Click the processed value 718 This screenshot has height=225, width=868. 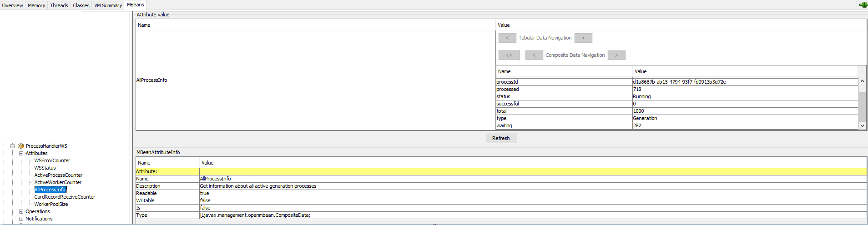pyautogui.click(x=745, y=89)
